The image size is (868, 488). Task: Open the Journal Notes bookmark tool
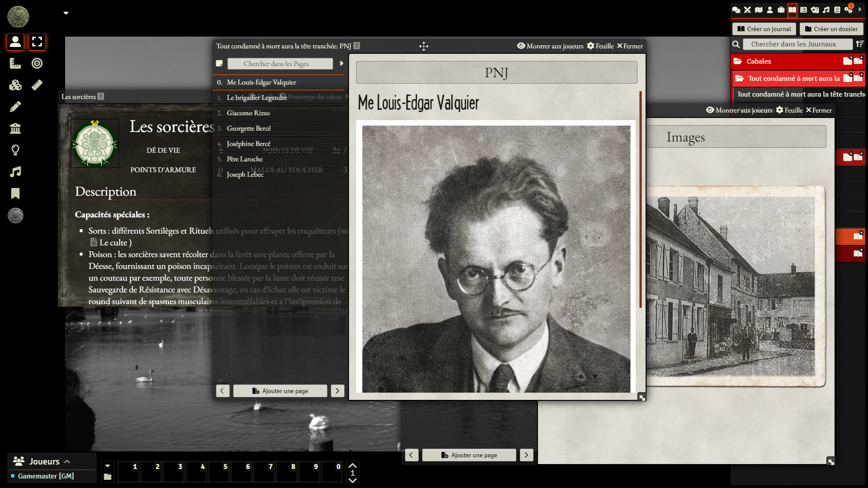pyautogui.click(x=15, y=193)
